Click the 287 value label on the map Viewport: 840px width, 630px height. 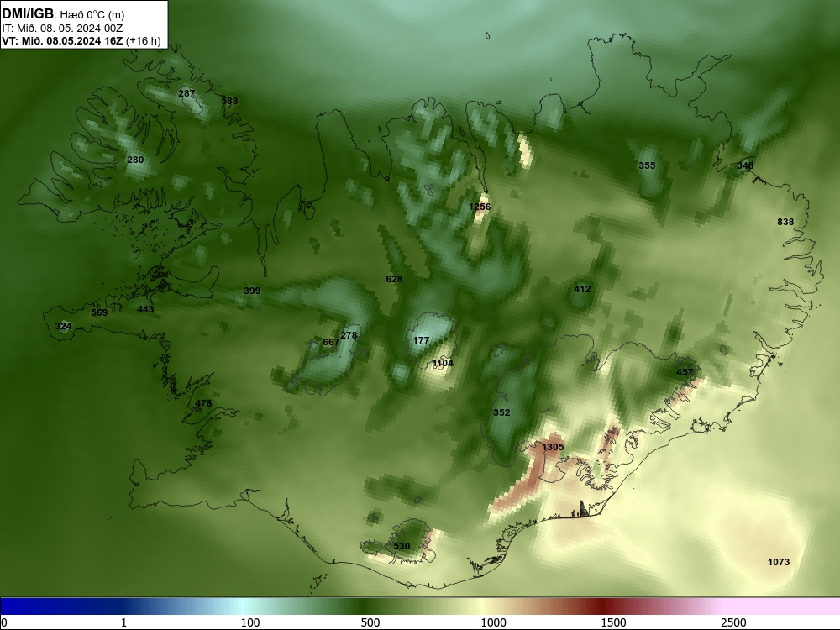tap(186, 93)
